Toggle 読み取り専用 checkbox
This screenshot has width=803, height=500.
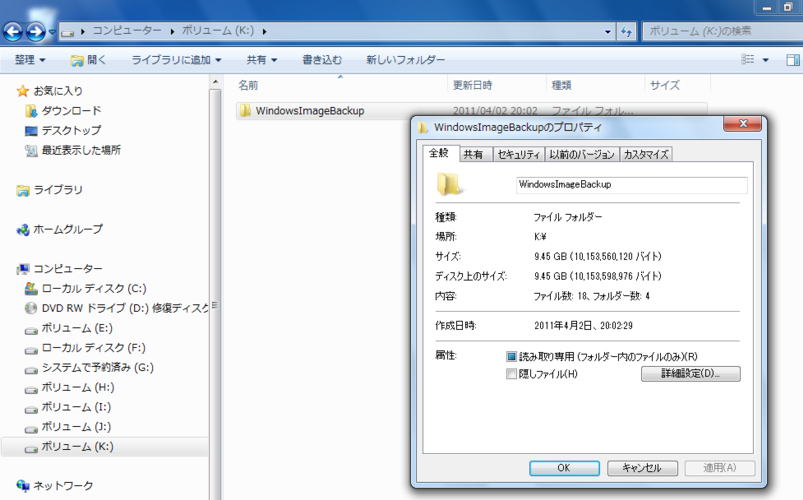tap(511, 357)
